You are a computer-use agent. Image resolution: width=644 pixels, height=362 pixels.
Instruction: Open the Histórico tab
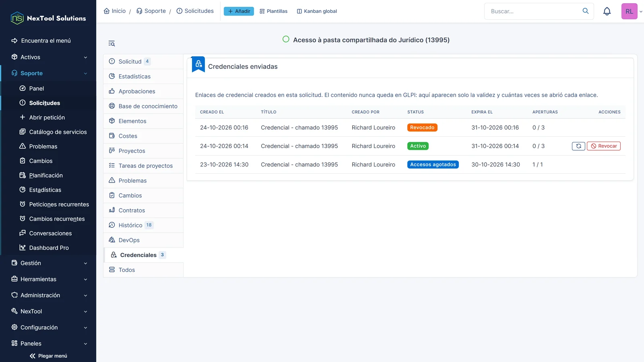[143, 225]
